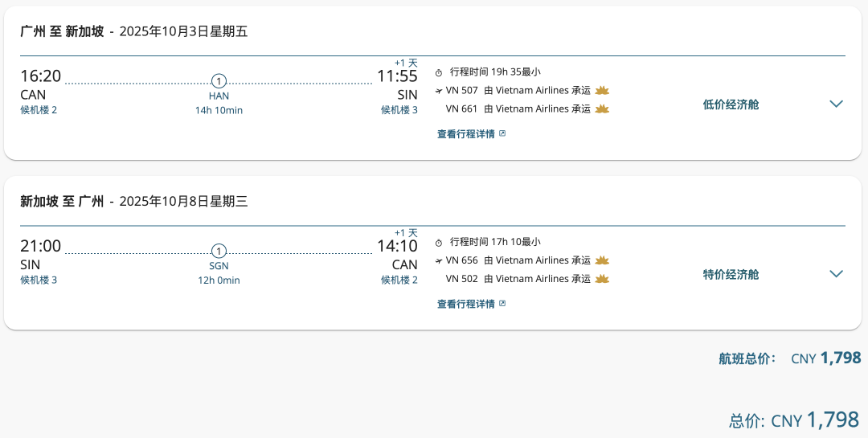Click the 候机楼 3 link under SIN departure
The height and width of the screenshot is (438, 868).
(39, 280)
